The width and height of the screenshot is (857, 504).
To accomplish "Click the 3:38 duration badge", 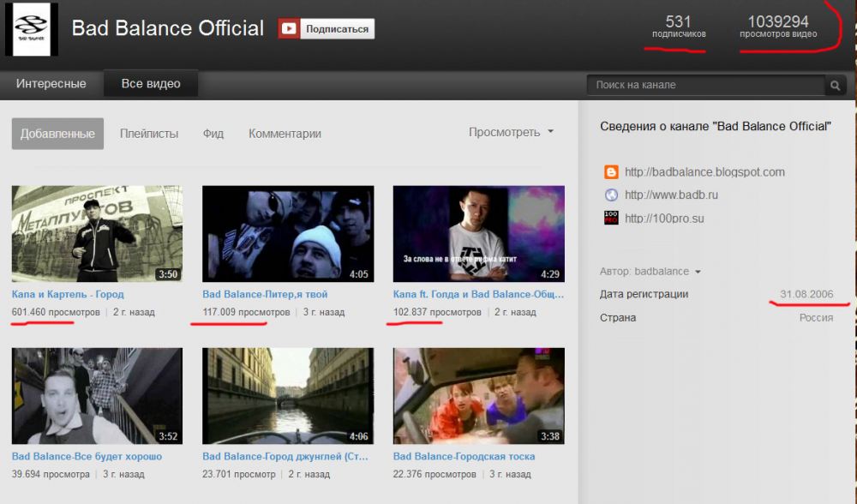I will point(550,436).
